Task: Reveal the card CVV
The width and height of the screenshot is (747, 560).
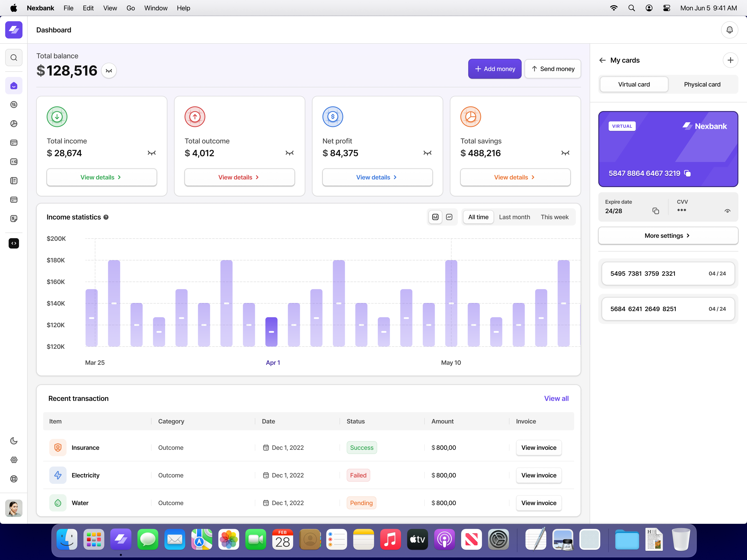Action: point(727,211)
